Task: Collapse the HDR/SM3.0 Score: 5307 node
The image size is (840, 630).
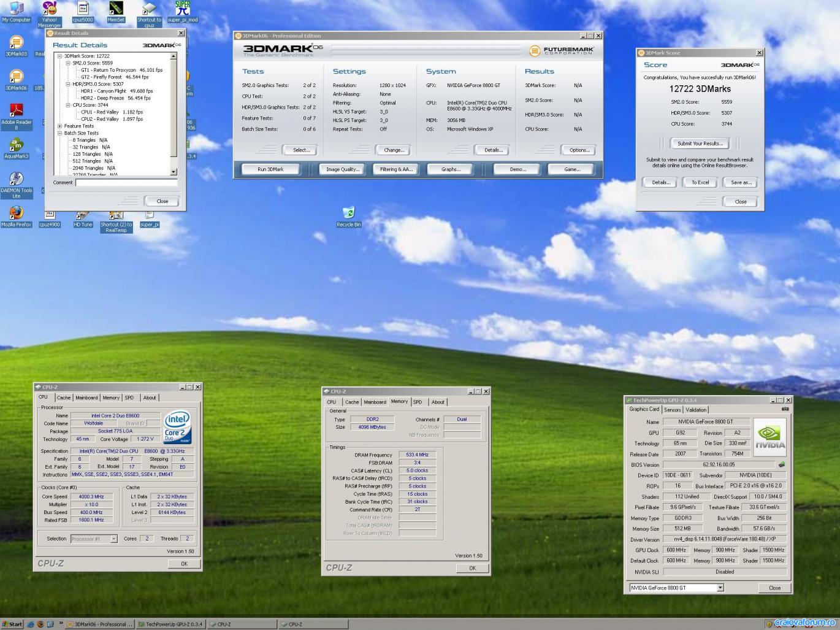Action: pos(68,84)
